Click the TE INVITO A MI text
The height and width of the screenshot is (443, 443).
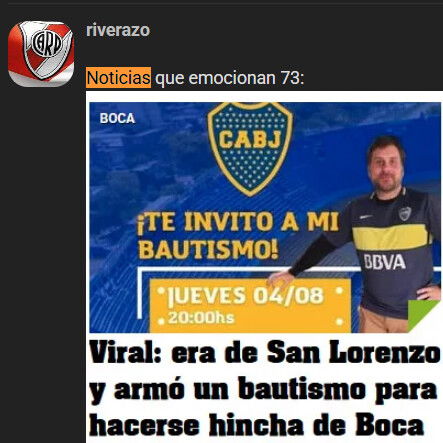[x=238, y=222]
